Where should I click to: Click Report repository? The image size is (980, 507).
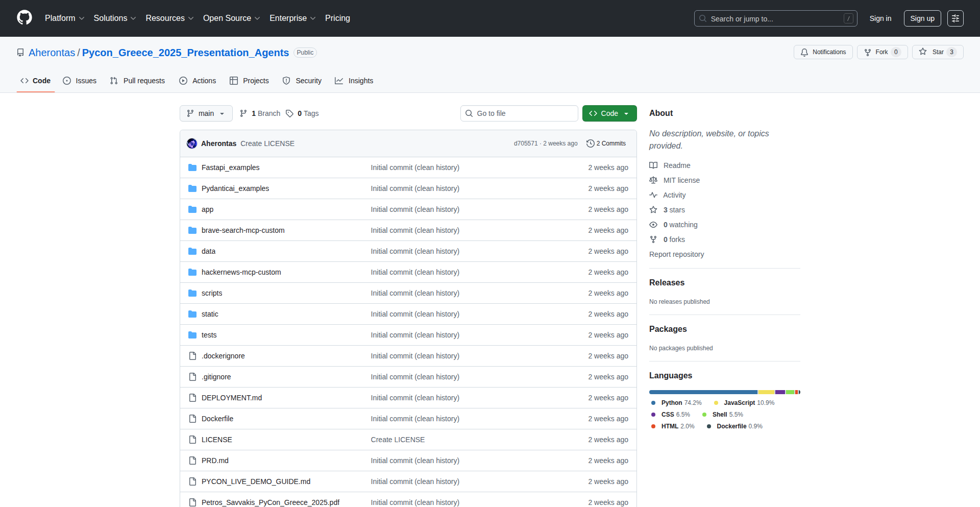pyautogui.click(x=676, y=254)
